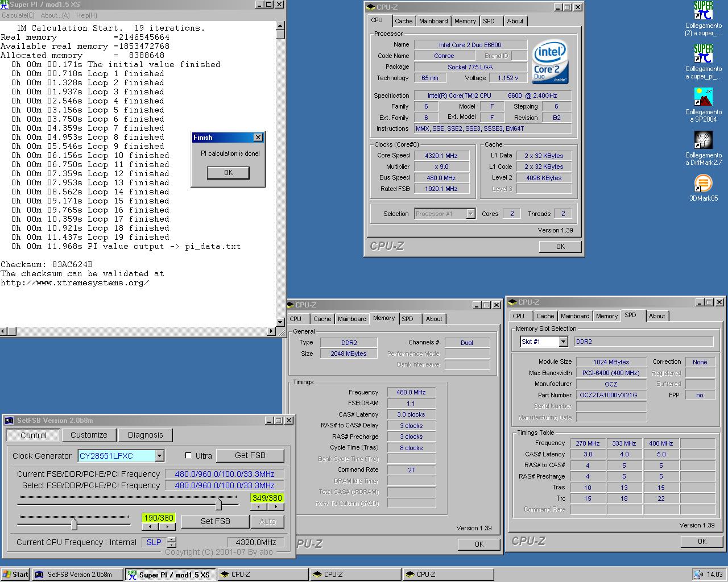Switch to SetFSB in the taskbar
Image resolution: width=728 pixels, height=582 pixels.
pos(77,575)
